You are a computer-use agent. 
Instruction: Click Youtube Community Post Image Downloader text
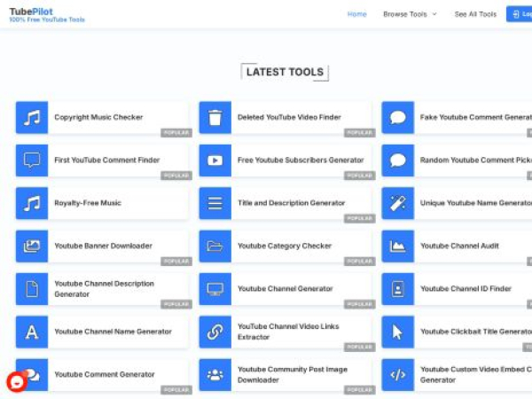pos(293,374)
